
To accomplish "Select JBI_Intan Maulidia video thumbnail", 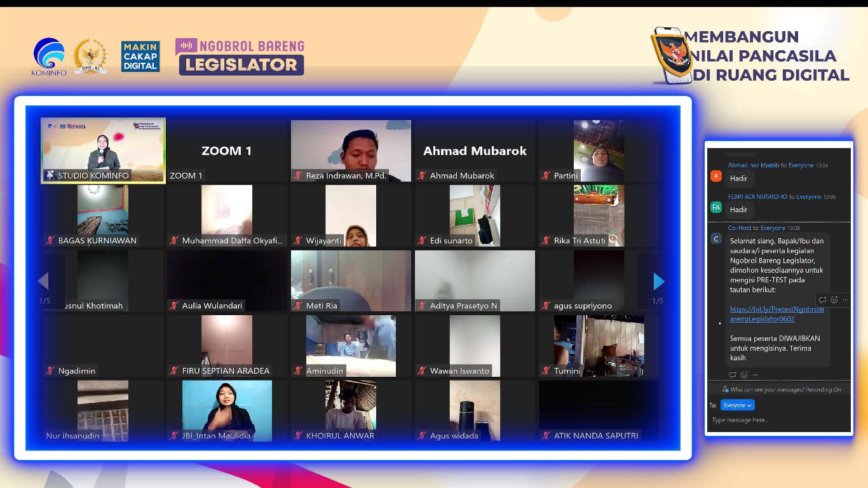I will coord(227,410).
